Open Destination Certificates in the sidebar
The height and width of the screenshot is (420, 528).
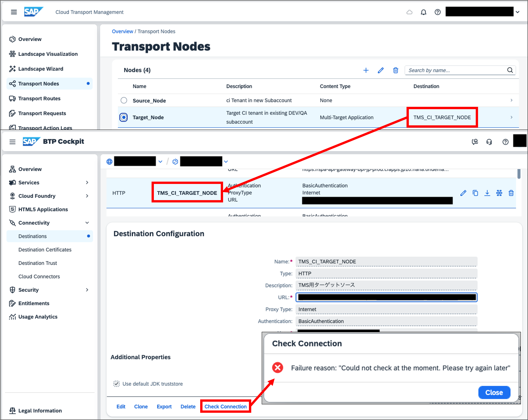45,250
